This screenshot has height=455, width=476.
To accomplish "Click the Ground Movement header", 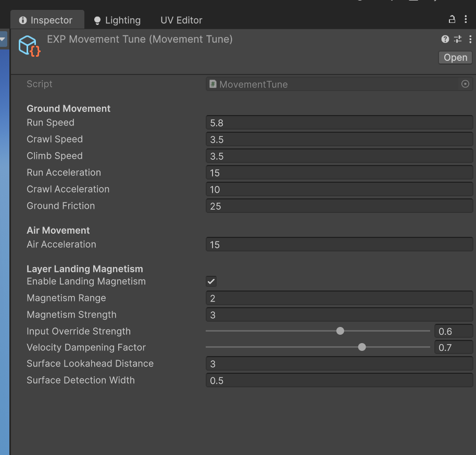I will click(x=68, y=109).
